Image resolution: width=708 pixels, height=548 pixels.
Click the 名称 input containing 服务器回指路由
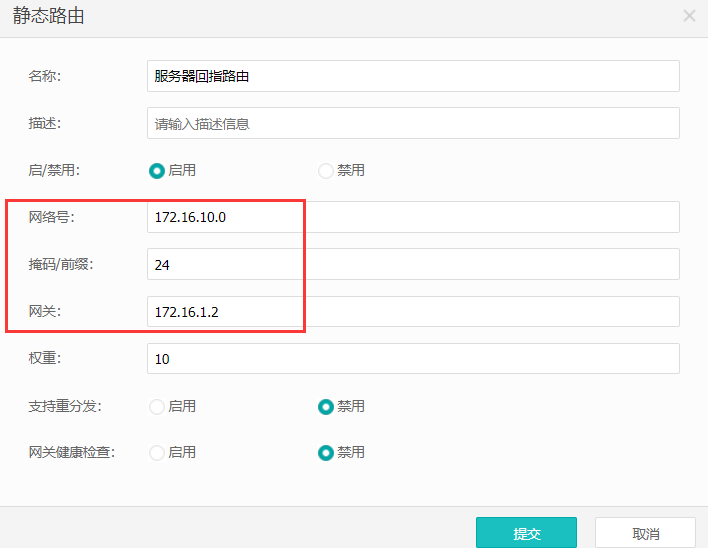412,76
